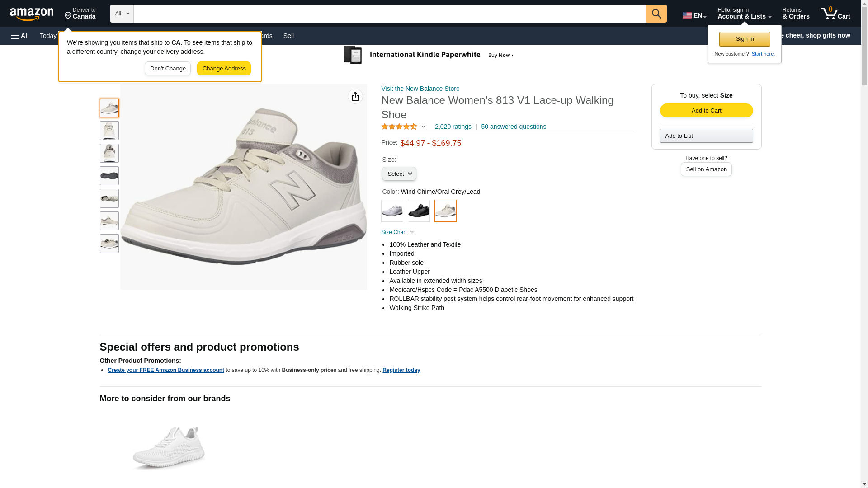Select the black shoe color swatch
The image size is (868, 488).
(x=419, y=211)
